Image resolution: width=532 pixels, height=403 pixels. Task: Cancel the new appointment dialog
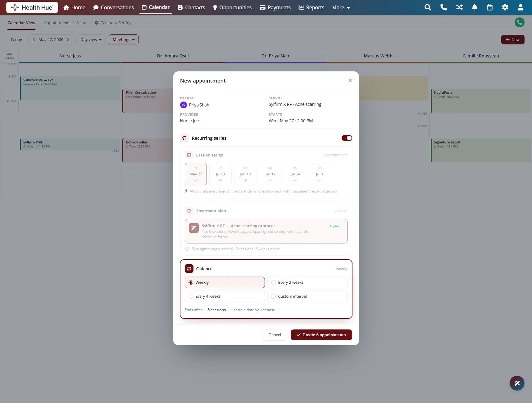275,335
